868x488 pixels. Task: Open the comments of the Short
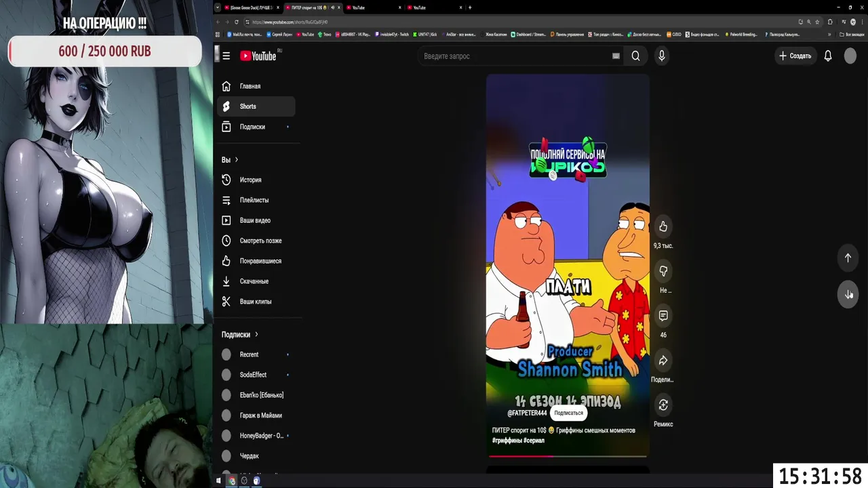coord(663,316)
